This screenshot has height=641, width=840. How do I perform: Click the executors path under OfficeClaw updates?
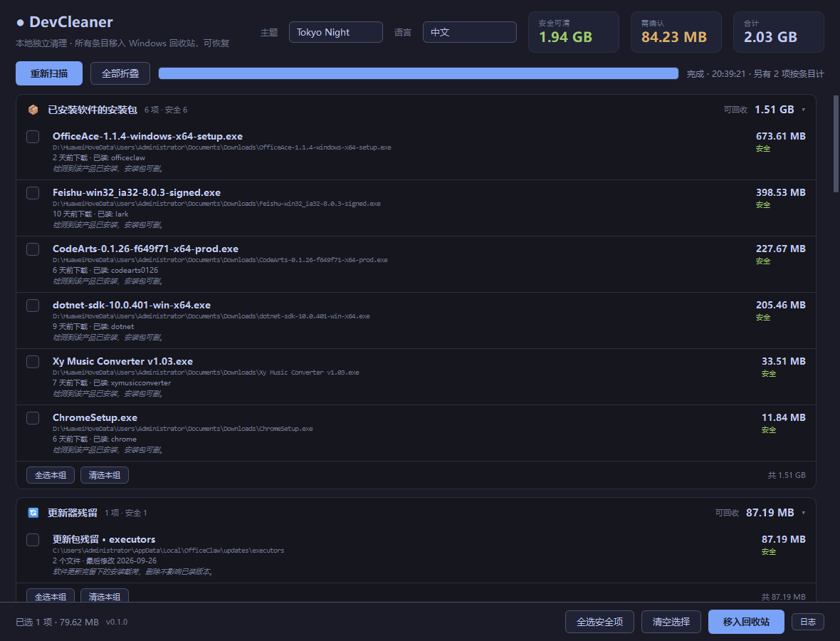point(168,551)
